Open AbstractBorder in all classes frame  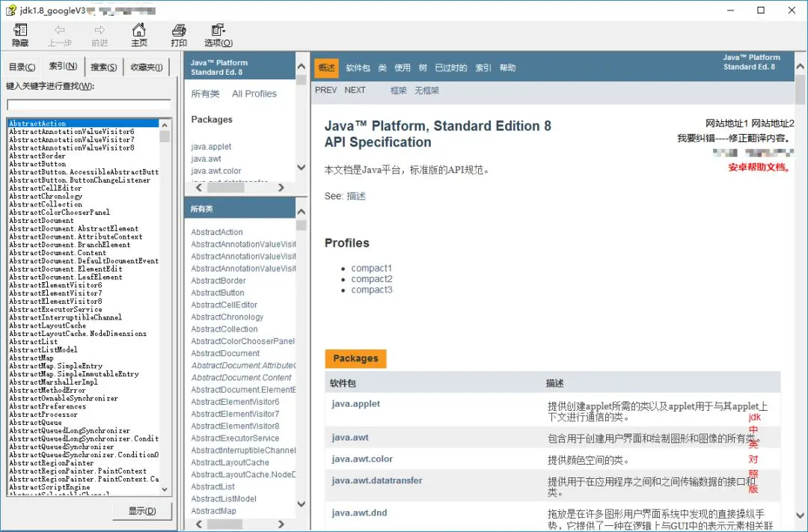pyautogui.click(x=218, y=281)
